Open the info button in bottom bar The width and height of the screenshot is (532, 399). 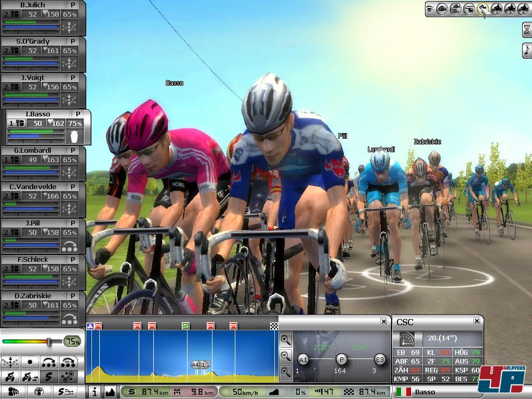(95, 392)
